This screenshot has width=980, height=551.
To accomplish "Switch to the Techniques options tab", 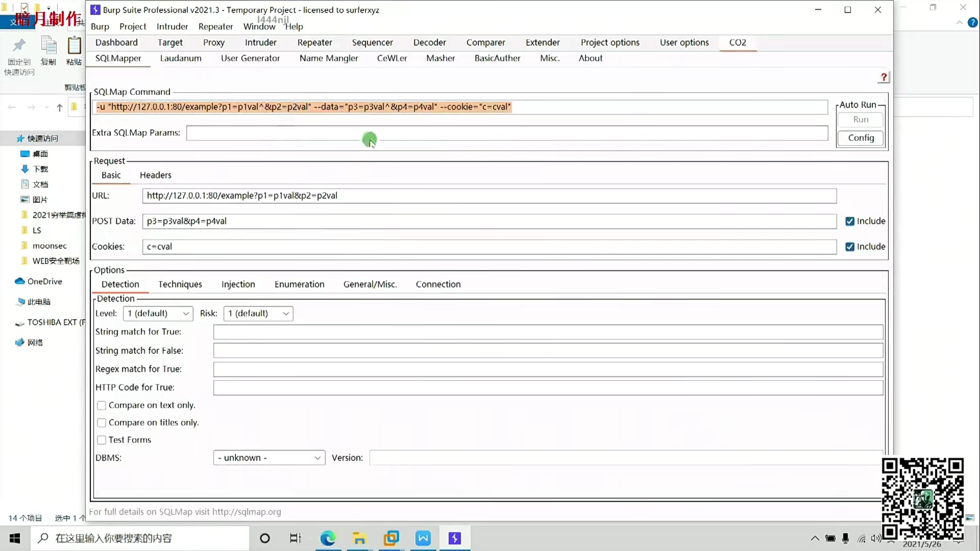I will [x=180, y=284].
